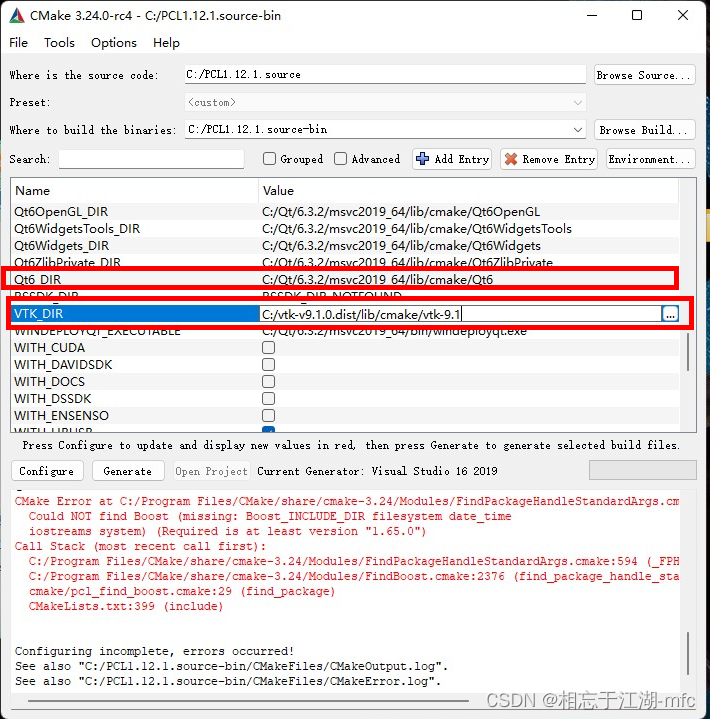The height and width of the screenshot is (719, 710).
Task: Click the Generate button
Action: click(128, 471)
